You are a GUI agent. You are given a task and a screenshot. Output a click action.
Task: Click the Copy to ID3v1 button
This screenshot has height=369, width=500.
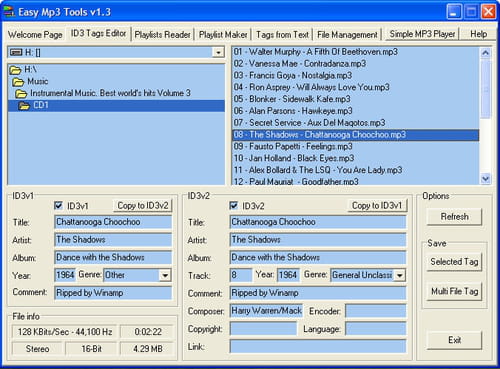pyautogui.click(x=377, y=206)
